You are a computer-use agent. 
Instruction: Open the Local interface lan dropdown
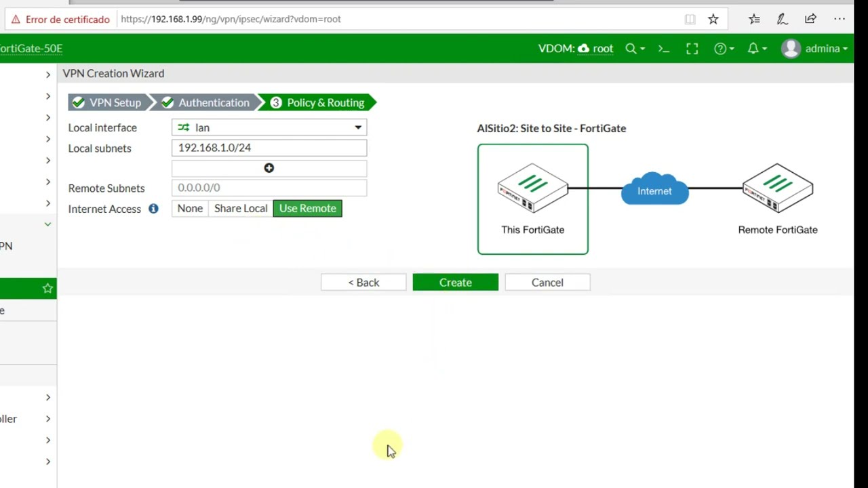269,127
